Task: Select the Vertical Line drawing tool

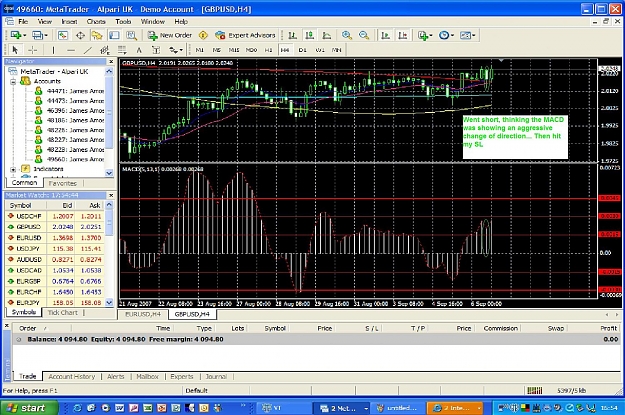Action: [53, 50]
